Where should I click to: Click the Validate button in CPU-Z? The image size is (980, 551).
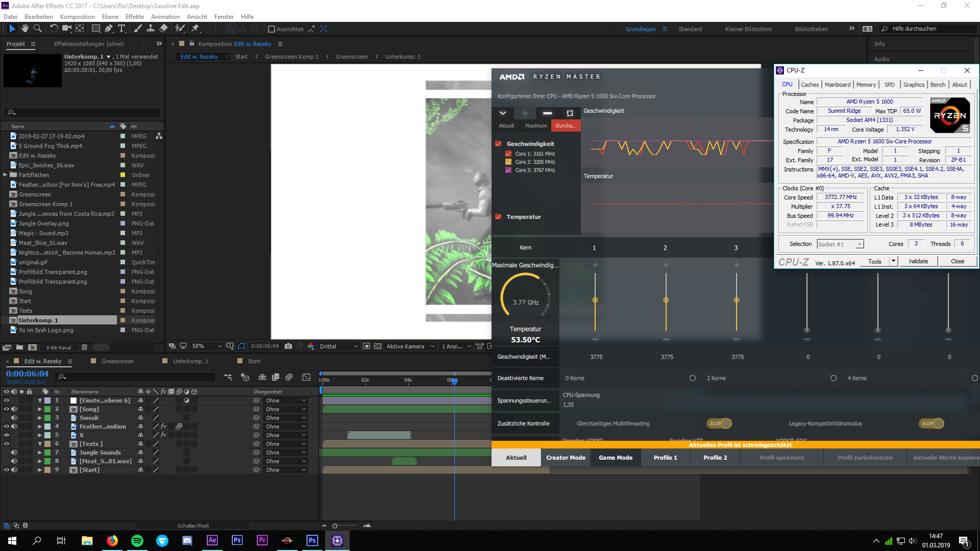(918, 261)
